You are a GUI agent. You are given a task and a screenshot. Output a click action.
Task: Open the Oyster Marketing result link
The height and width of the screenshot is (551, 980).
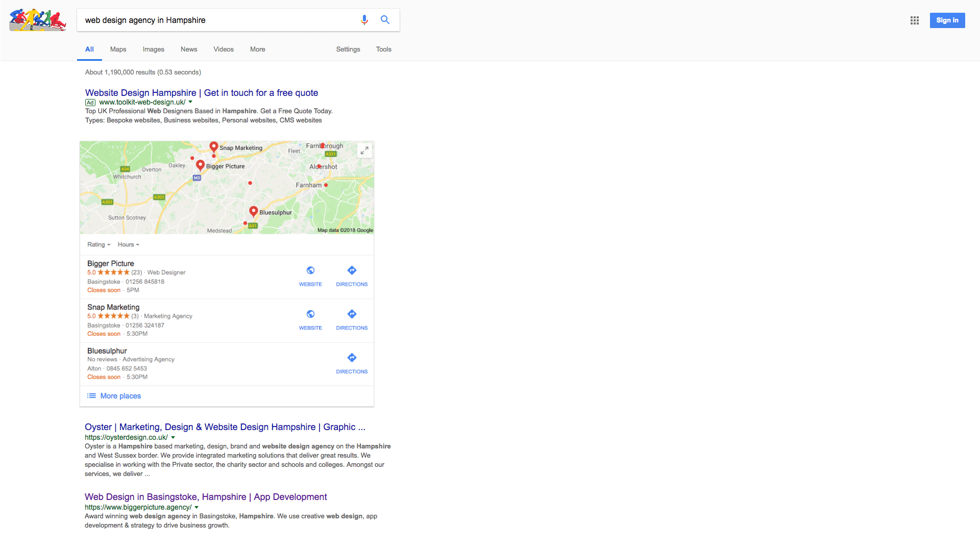[225, 427]
